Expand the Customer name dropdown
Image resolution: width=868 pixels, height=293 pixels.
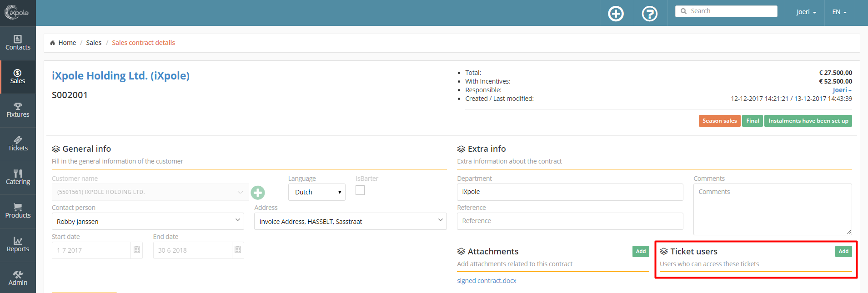tap(151, 192)
